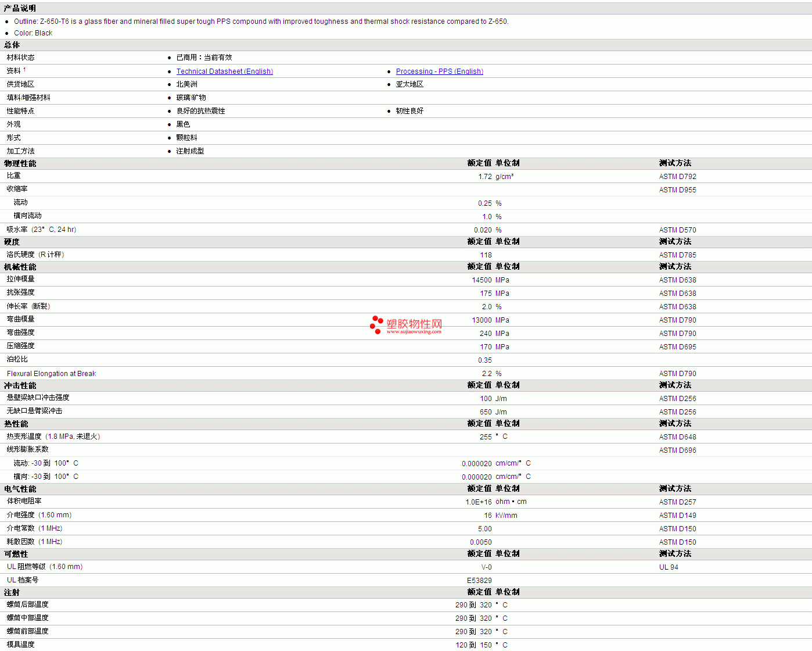Click the UL 94 test method

pos(669,567)
